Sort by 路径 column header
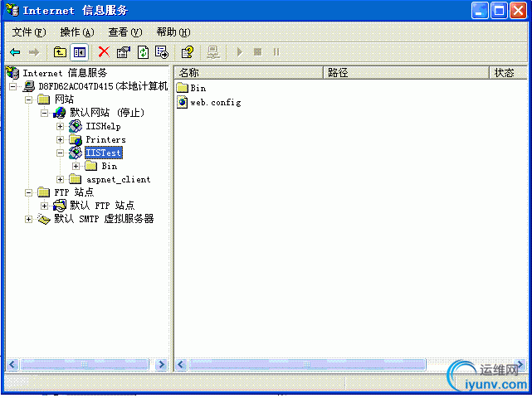 coord(407,73)
